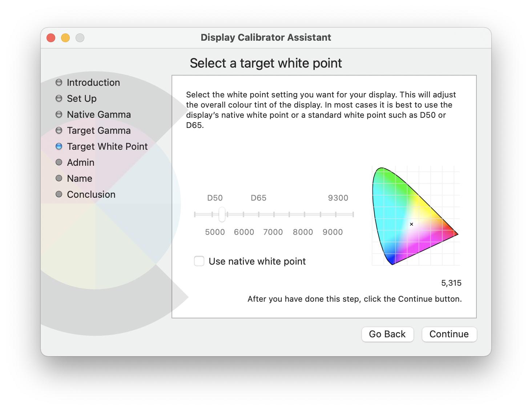Minimize the Display Calibrator Assistant window
This screenshot has width=532, height=410.
point(65,38)
